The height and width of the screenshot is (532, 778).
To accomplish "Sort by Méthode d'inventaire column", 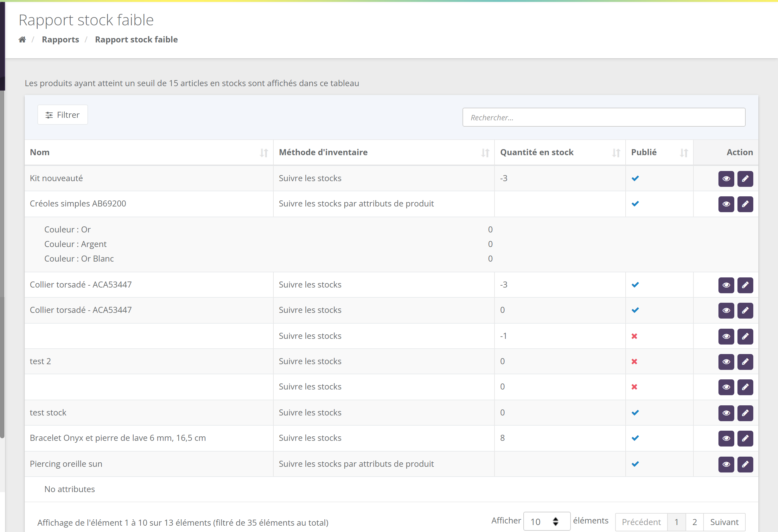I will (384, 153).
